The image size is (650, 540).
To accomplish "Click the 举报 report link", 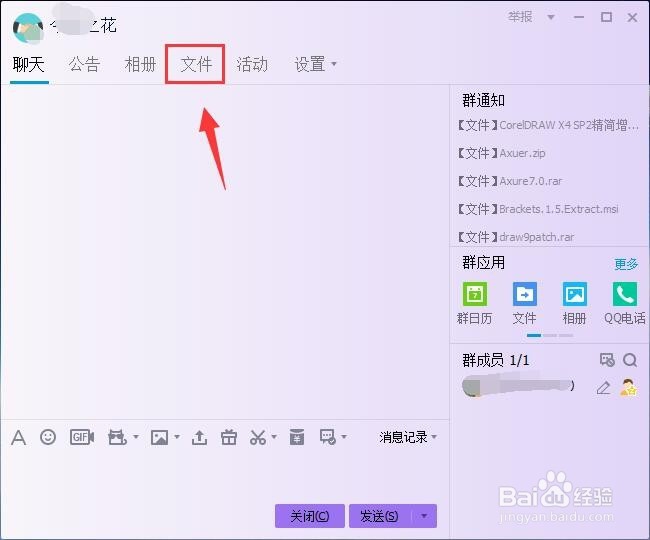I will (520, 17).
